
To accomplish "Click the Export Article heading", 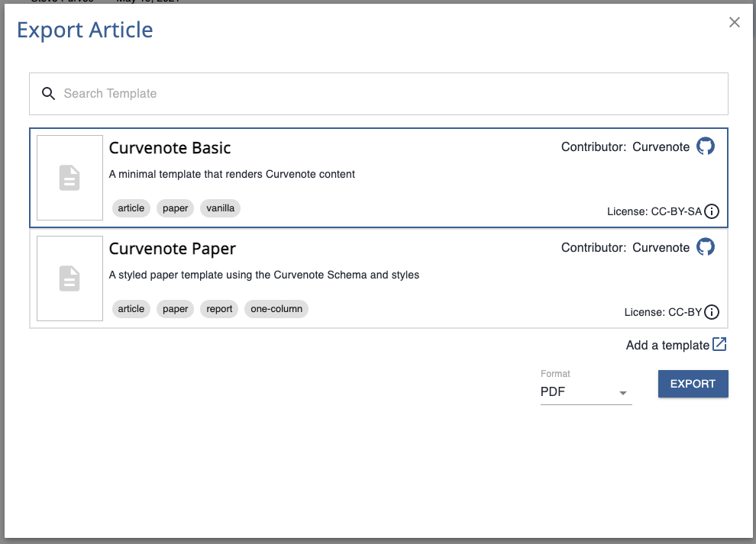I will [85, 30].
